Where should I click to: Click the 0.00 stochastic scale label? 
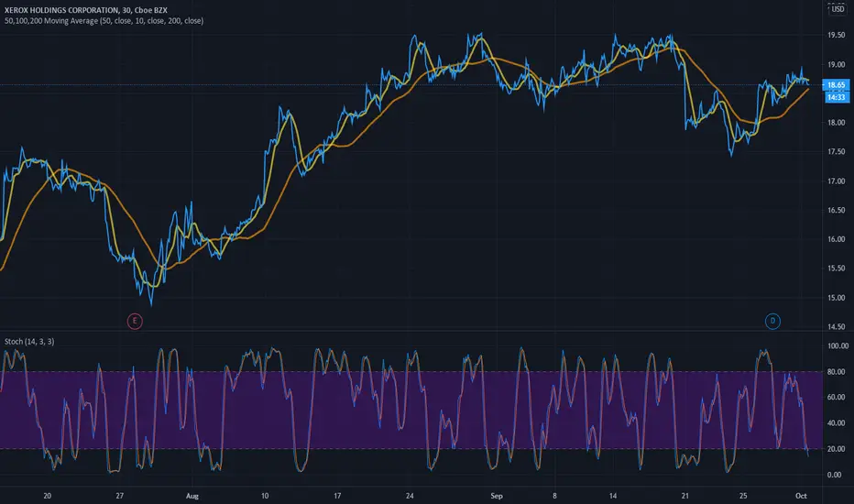[x=834, y=475]
